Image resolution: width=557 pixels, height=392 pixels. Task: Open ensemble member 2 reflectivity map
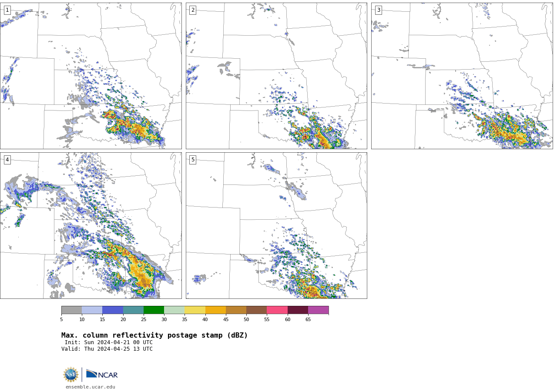pos(276,76)
